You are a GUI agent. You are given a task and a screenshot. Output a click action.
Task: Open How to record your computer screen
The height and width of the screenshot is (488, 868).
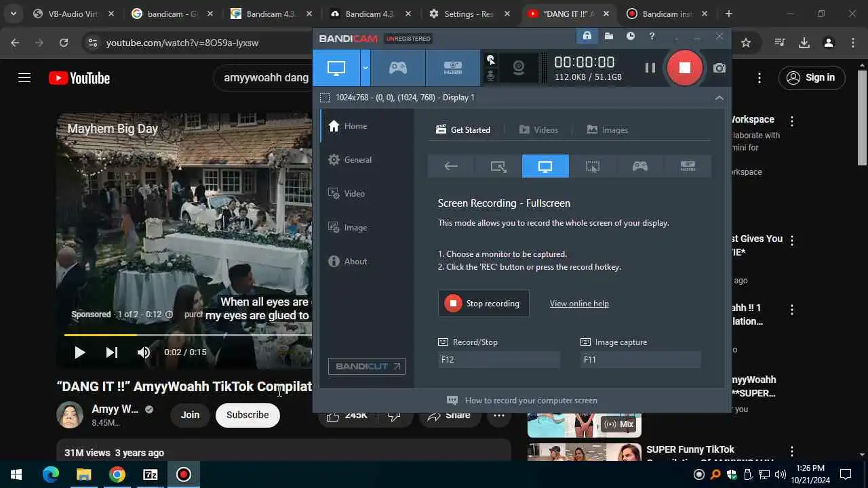[522, 401]
